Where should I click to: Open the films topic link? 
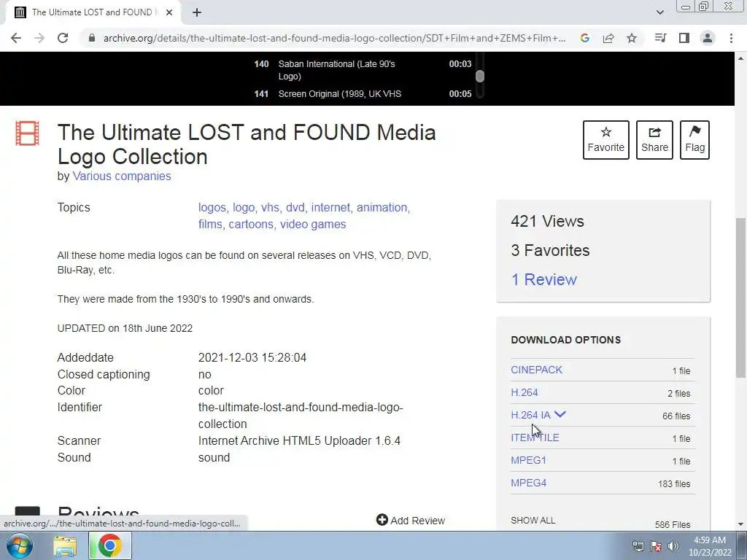click(x=210, y=225)
